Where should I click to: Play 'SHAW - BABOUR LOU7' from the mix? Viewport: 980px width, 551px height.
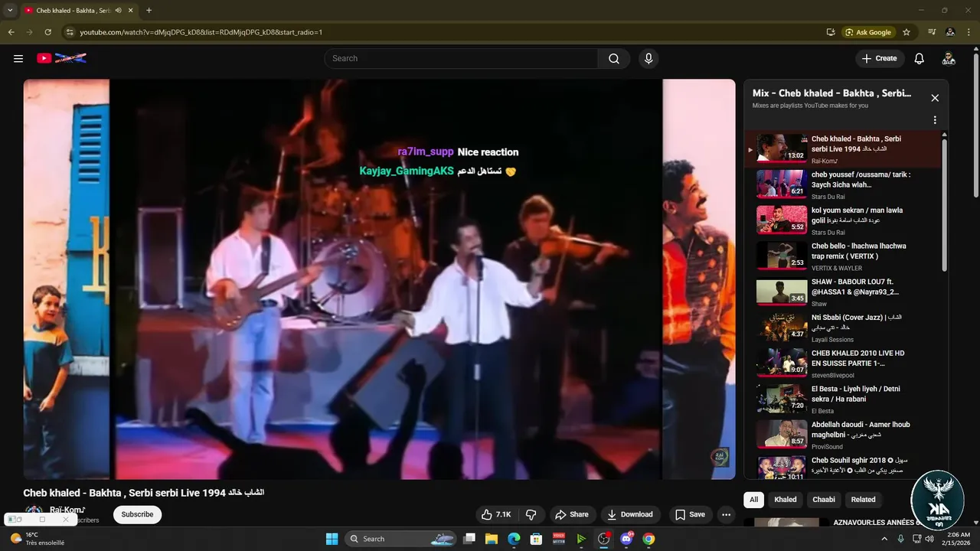pyautogui.click(x=842, y=292)
